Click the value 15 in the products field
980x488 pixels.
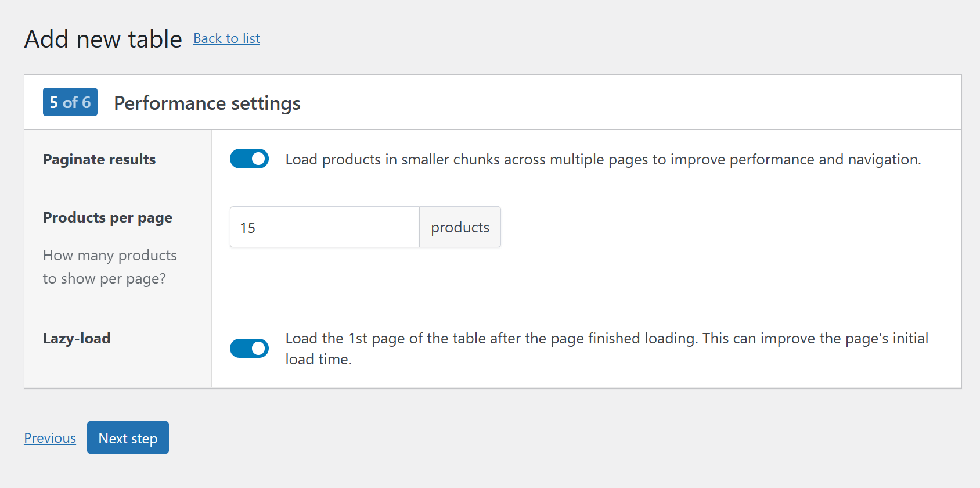pyautogui.click(x=248, y=228)
